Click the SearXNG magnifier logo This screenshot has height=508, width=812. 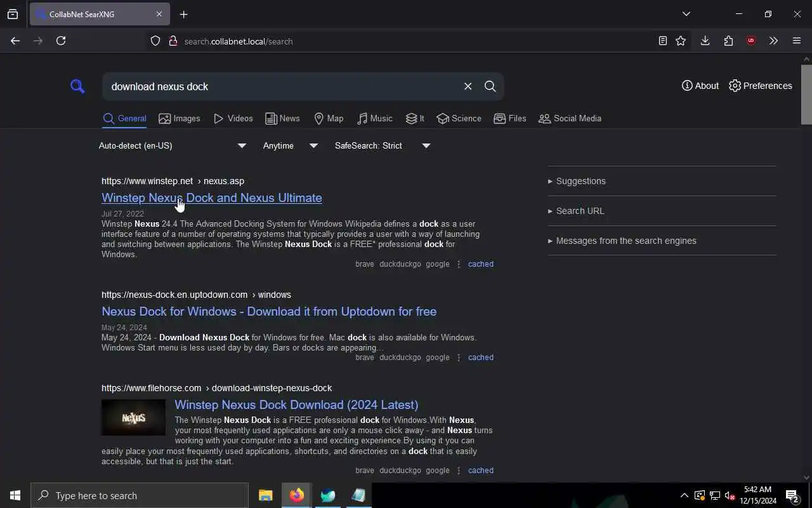pos(77,86)
